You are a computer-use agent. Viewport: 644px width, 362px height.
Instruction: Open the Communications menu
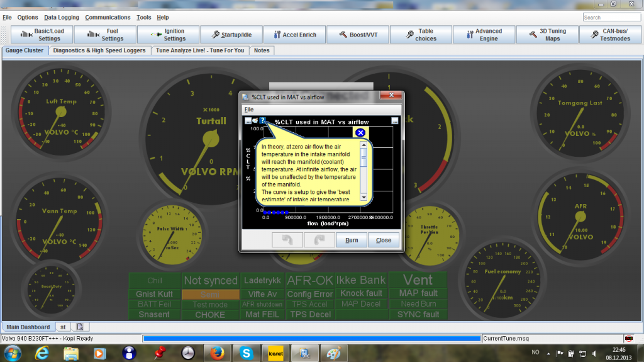pyautogui.click(x=108, y=17)
